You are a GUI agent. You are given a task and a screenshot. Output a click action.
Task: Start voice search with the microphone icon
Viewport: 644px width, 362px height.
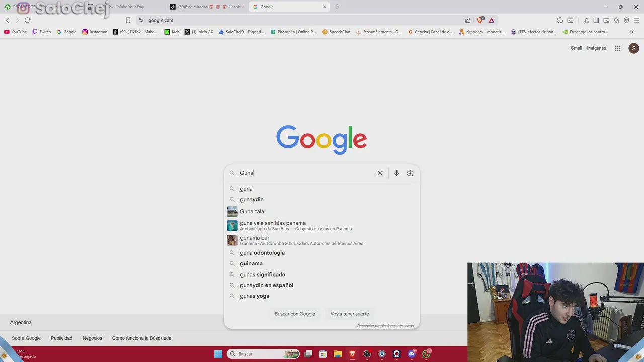point(396,173)
